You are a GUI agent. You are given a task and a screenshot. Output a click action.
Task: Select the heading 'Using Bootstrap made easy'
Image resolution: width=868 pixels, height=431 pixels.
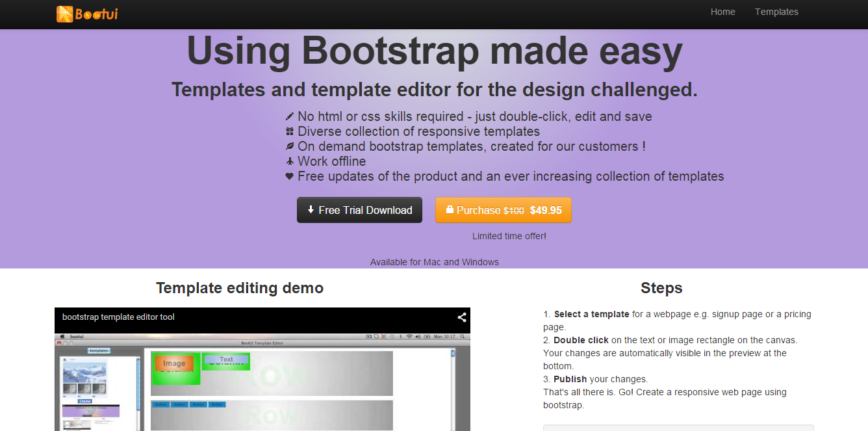point(435,51)
